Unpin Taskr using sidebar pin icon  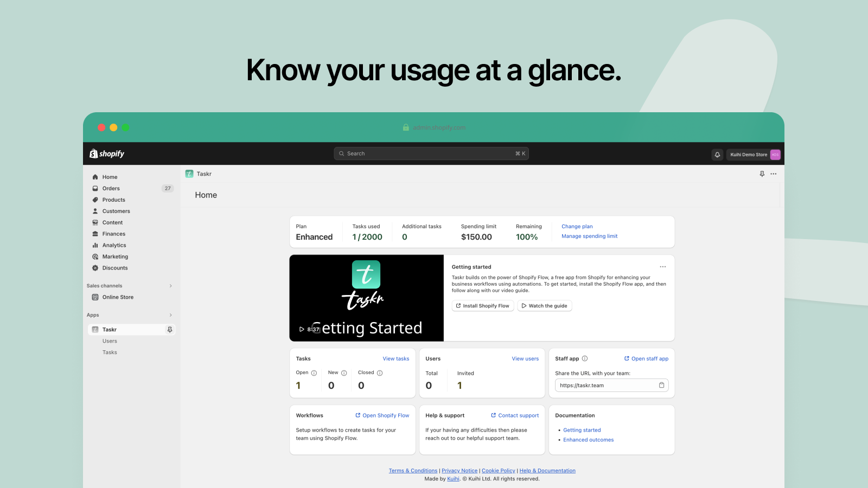pos(170,330)
